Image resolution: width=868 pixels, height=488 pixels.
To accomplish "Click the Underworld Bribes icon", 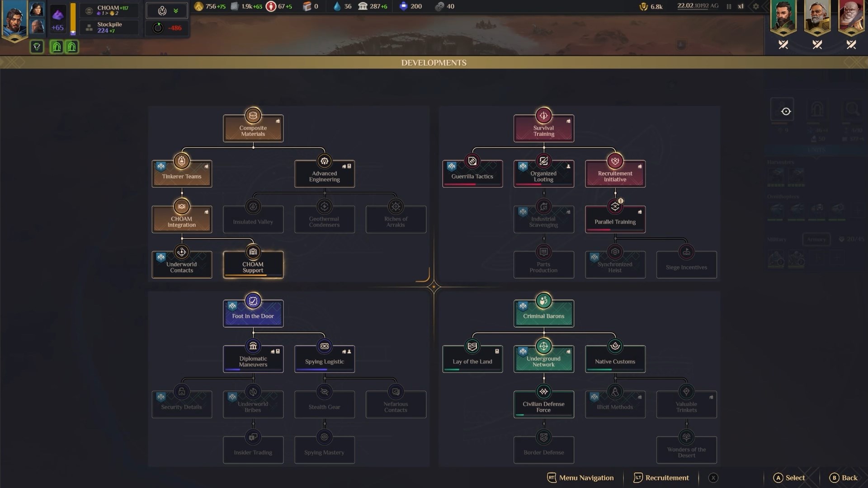I will click(x=253, y=392).
